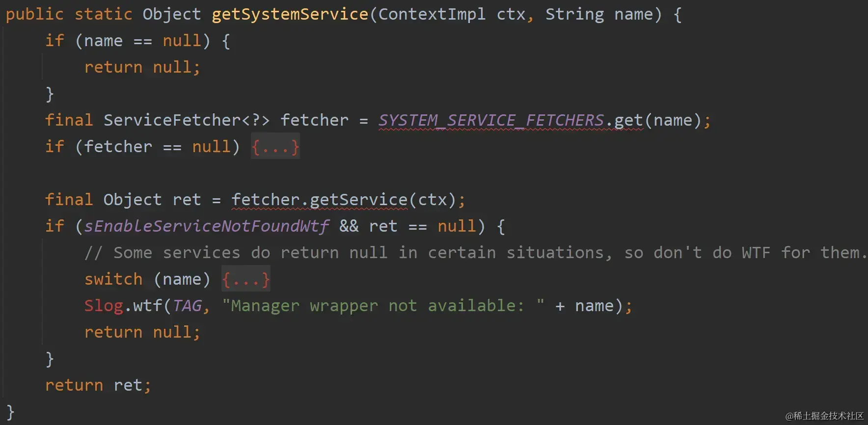Click the watermark text at bottom right
Image resolution: width=868 pixels, height=425 pixels.
point(824,416)
